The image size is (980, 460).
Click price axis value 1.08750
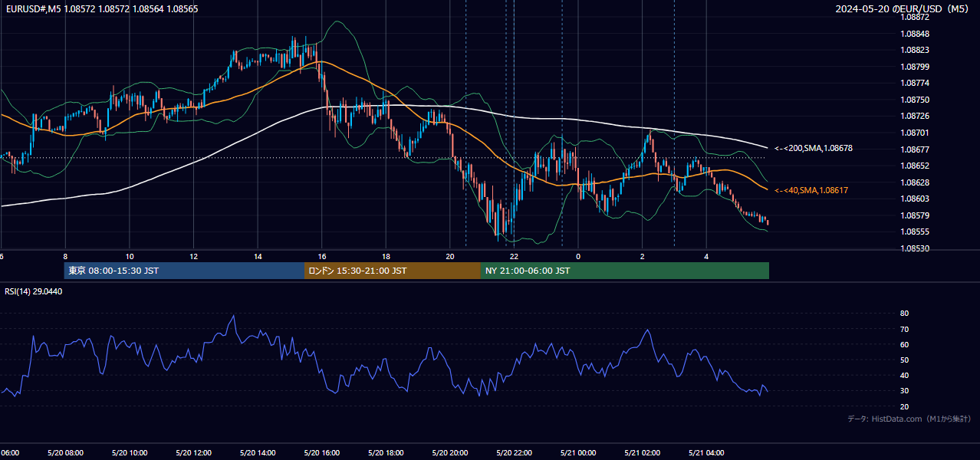[x=915, y=100]
